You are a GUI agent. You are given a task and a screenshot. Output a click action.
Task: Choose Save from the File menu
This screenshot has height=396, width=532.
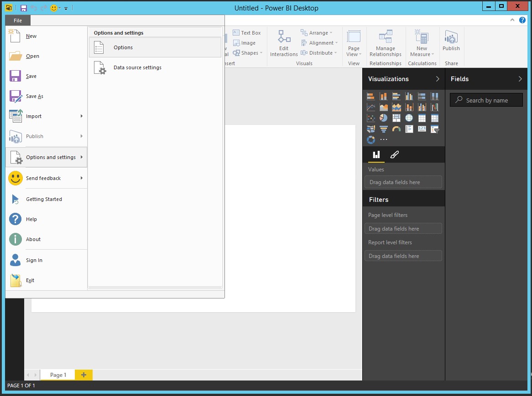click(x=47, y=76)
